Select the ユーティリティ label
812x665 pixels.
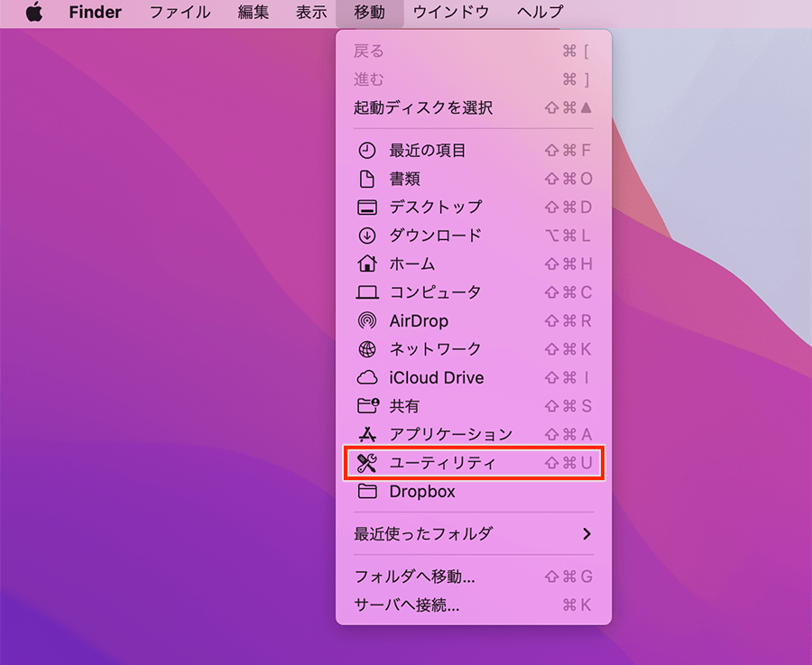point(442,463)
